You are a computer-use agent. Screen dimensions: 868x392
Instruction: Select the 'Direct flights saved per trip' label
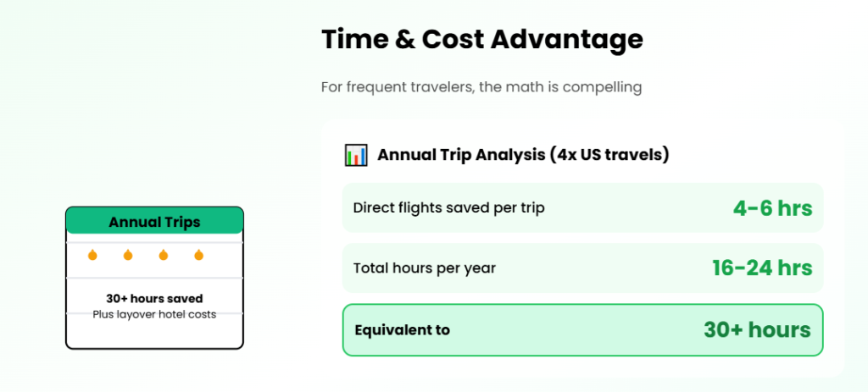pyautogui.click(x=448, y=208)
